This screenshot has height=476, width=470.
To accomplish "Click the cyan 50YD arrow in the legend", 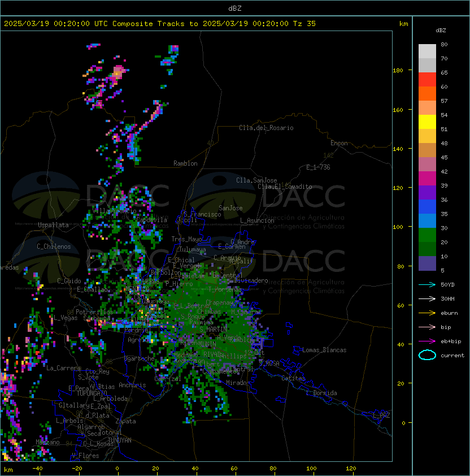I will point(427,285).
